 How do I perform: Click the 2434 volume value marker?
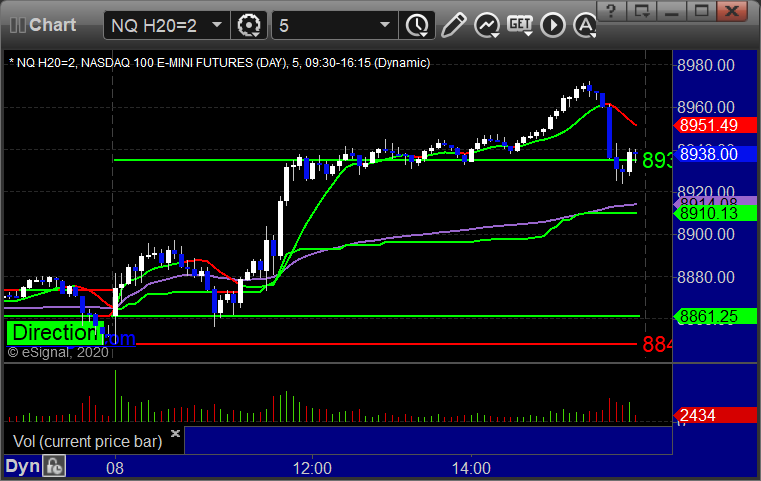[x=715, y=415]
